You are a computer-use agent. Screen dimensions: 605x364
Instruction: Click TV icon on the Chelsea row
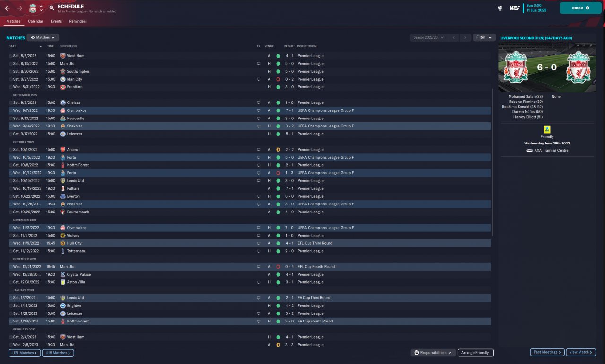259,102
